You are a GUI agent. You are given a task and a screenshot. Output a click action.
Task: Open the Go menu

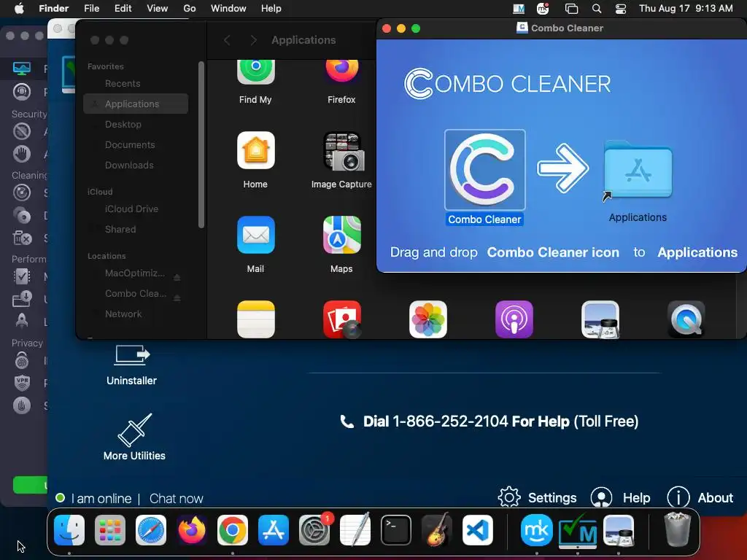point(190,8)
